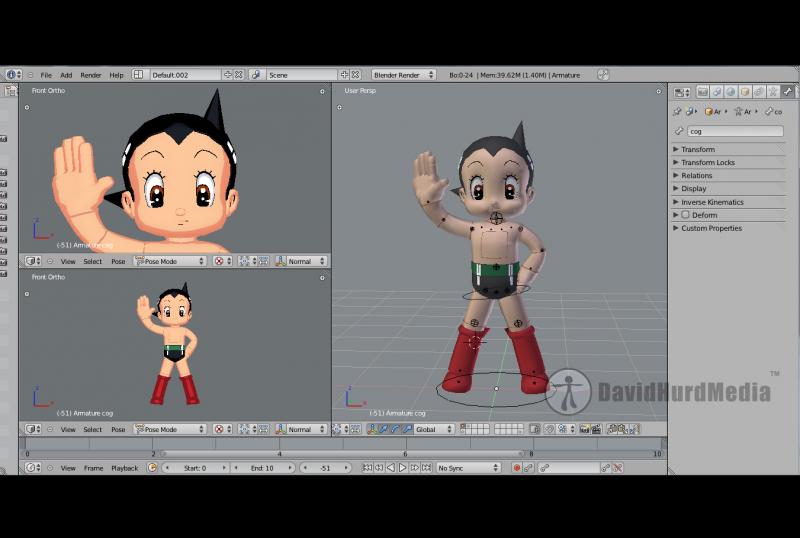Select the translate manipulator arrow icon
Image resolution: width=800 pixels, height=538 pixels.
384,429
